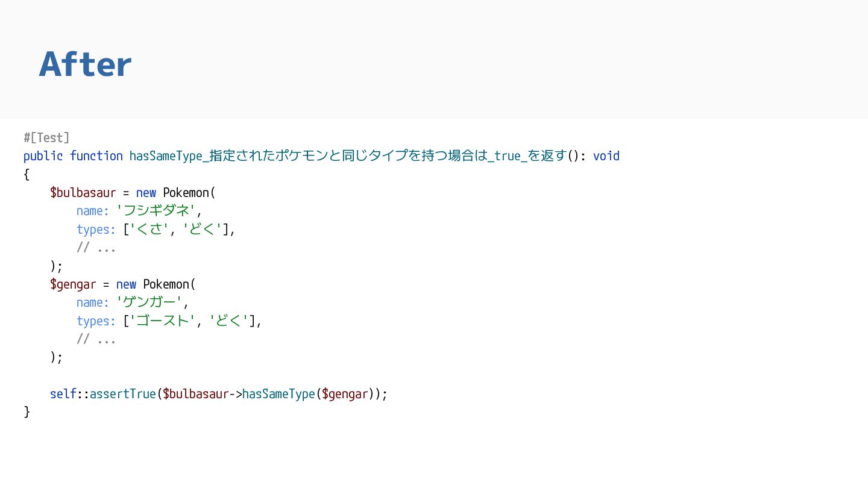Click the first "// ..." comment
The height and width of the screenshot is (488, 868).
(x=96, y=248)
